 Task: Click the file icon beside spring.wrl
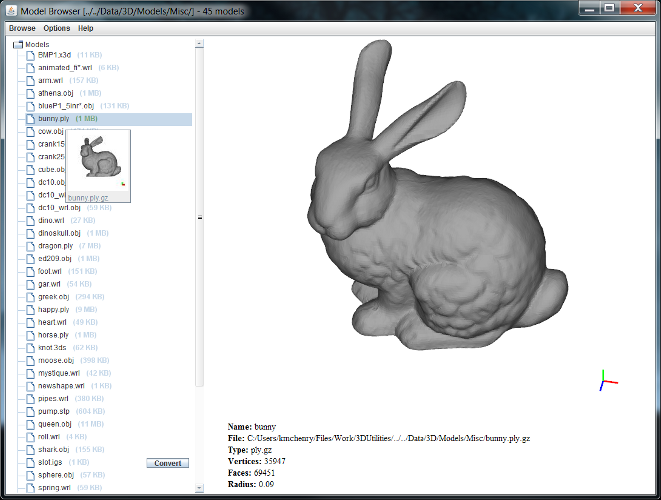click(30, 488)
